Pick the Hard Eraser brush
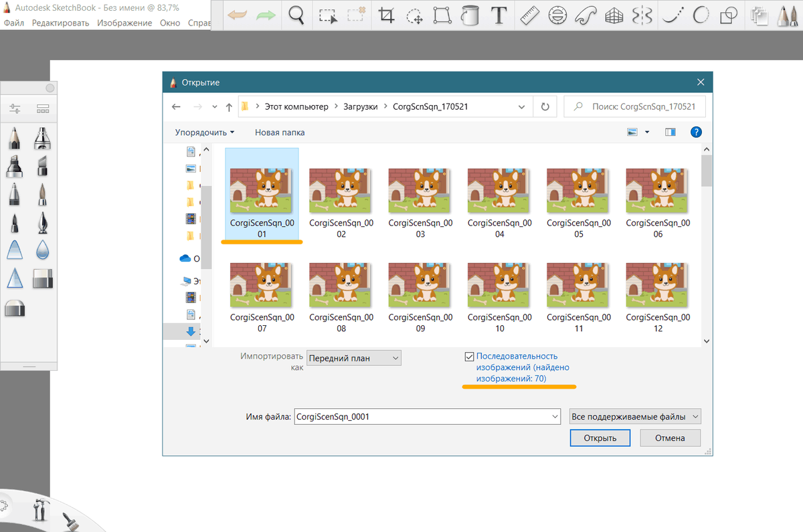Screen dimensions: 803x532 (x=43, y=278)
